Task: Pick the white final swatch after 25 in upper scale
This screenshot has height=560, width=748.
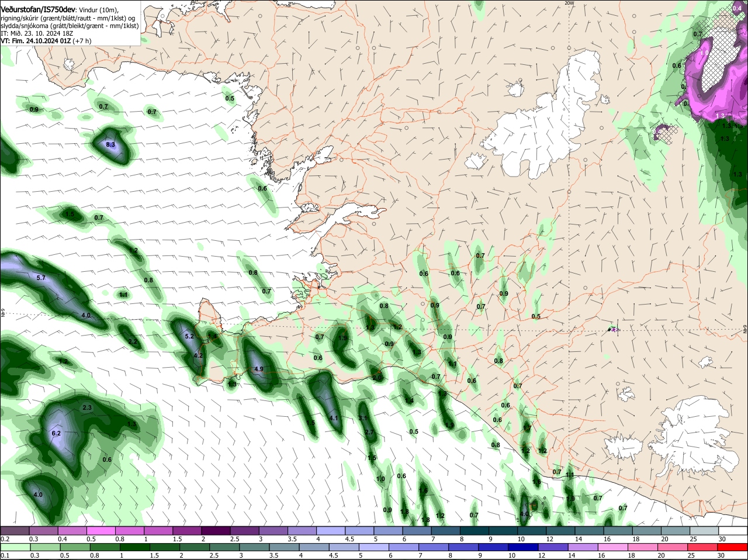Action: pyautogui.click(x=733, y=530)
